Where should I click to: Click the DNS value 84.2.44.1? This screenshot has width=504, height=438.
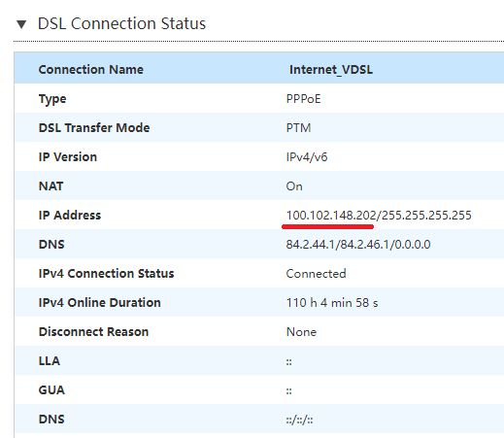[x=310, y=245]
